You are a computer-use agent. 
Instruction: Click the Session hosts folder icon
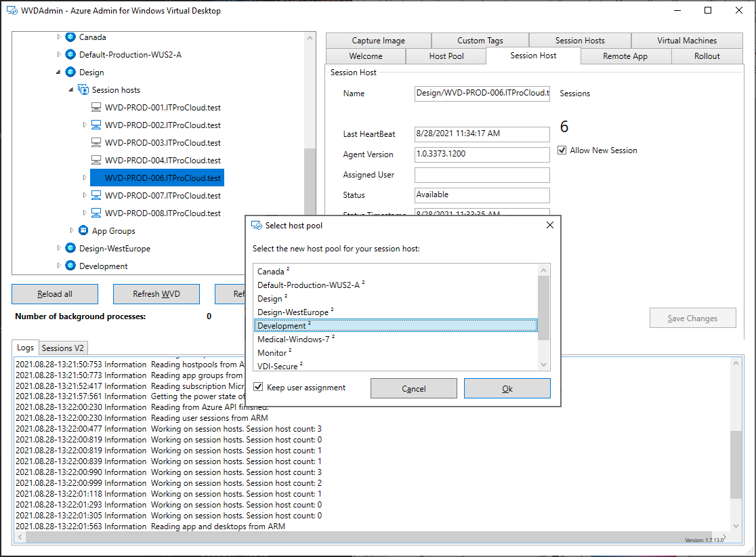click(83, 89)
